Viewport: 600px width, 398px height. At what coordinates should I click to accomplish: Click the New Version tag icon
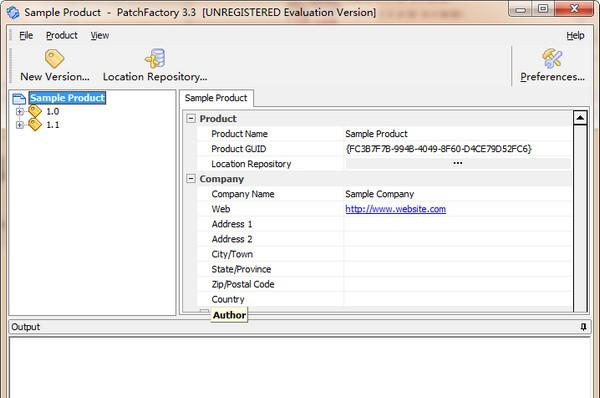click(54, 59)
